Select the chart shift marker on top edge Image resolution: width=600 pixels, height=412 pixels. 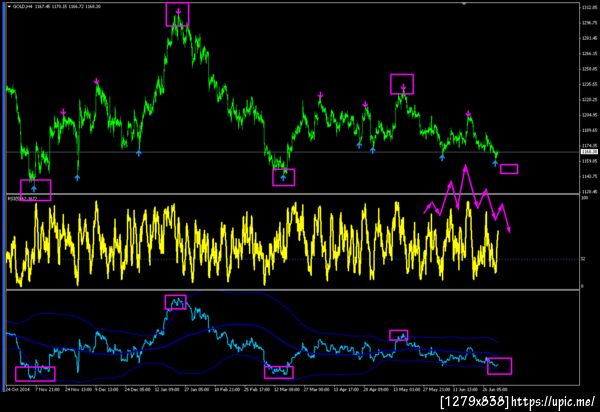[464, 3]
